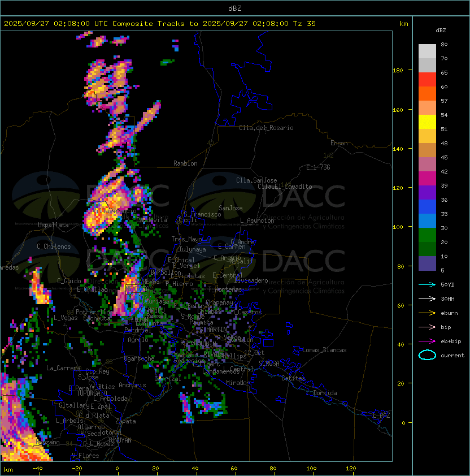Image resolution: width=470 pixels, height=476 pixels.
Task: Click the yellow eburn arrow in legend
Action: click(x=427, y=313)
